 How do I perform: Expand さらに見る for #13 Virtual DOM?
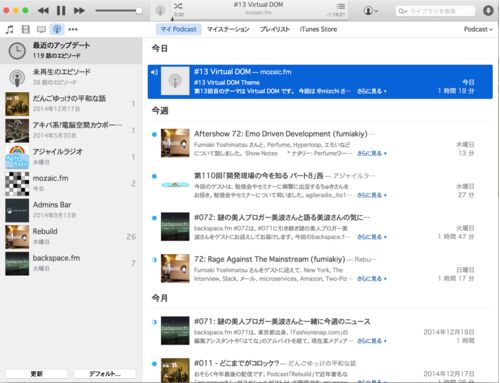(372, 91)
